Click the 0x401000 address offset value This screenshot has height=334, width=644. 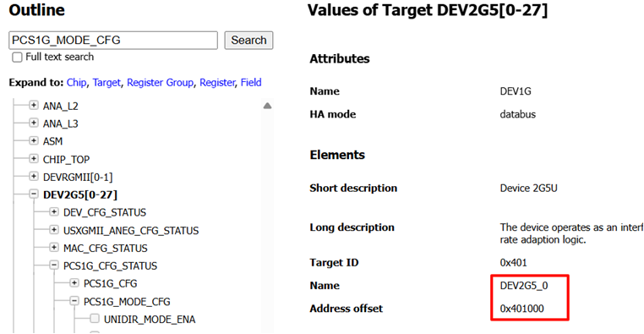(x=521, y=309)
